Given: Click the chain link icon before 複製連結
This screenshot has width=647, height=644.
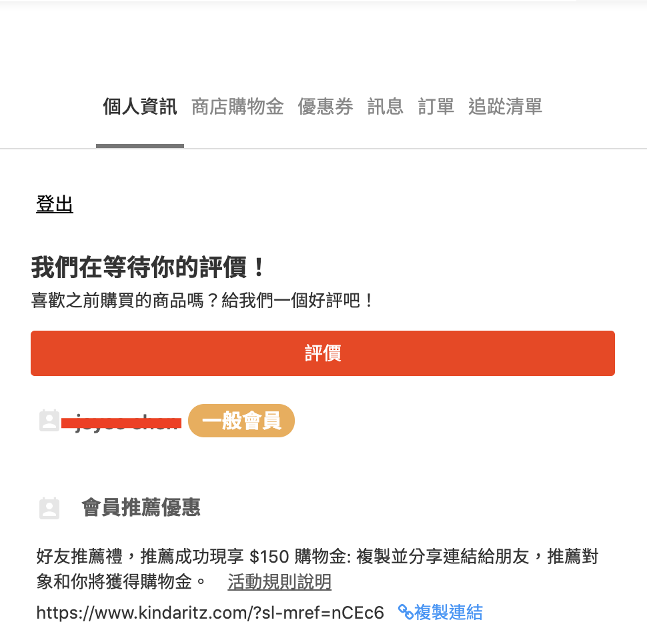Looking at the screenshot, I should [x=405, y=611].
